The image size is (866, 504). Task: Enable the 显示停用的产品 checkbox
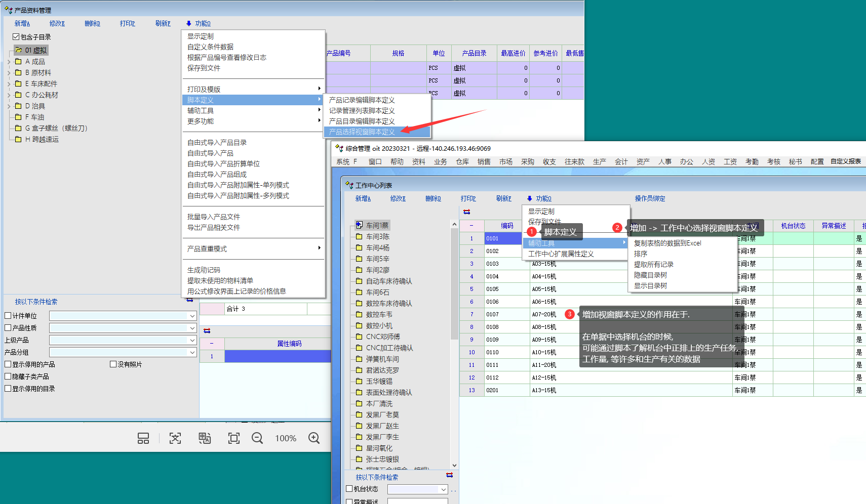(8, 364)
